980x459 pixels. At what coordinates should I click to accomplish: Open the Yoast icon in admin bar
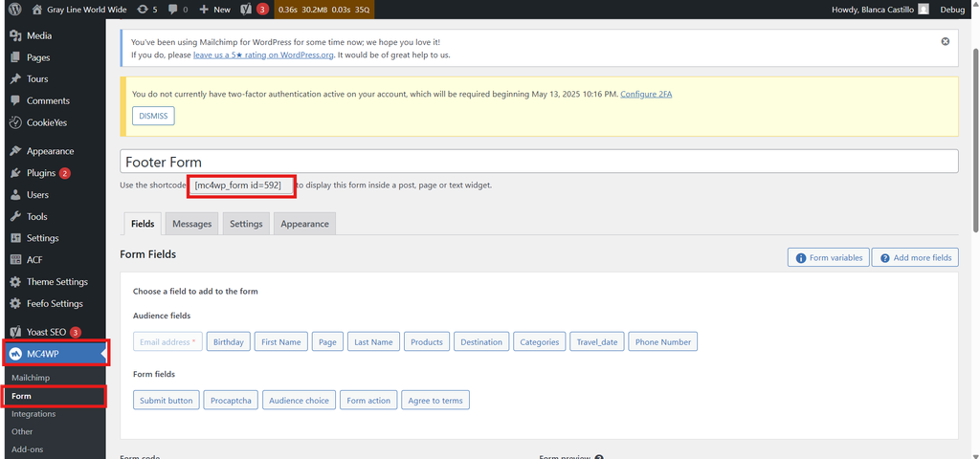[x=247, y=10]
